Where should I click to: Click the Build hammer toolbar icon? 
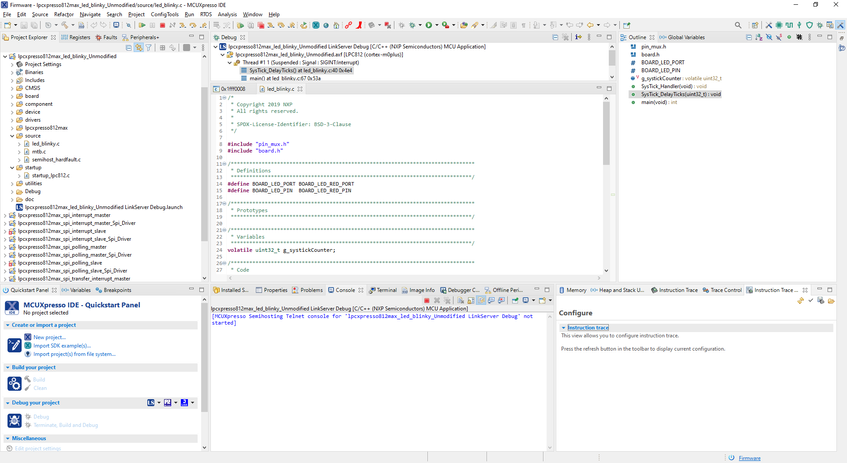[x=64, y=25]
